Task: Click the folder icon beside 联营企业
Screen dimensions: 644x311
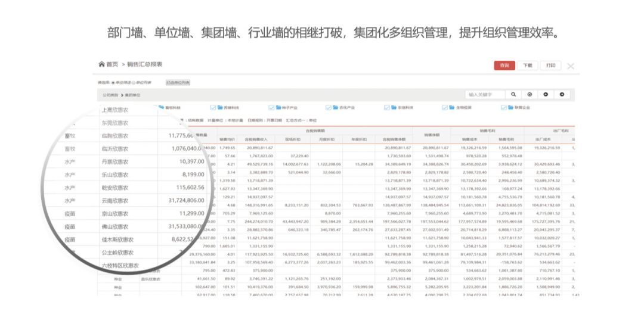Action: tap(510, 107)
